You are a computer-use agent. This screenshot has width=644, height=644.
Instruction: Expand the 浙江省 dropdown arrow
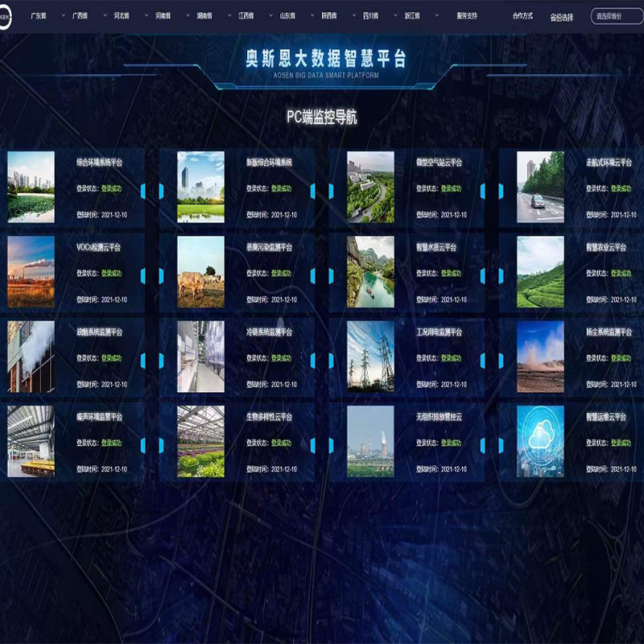point(436,15)
